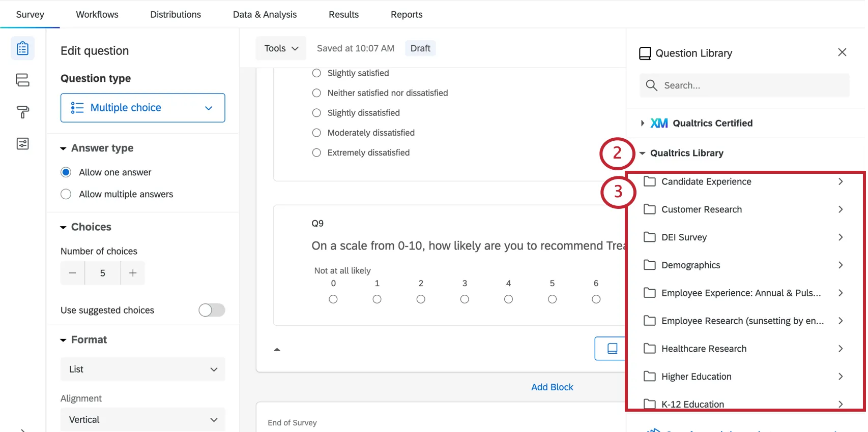Close the Question Library panel
Image resolution: width=868 pixels, height=432 pixels.
(842, 52)
